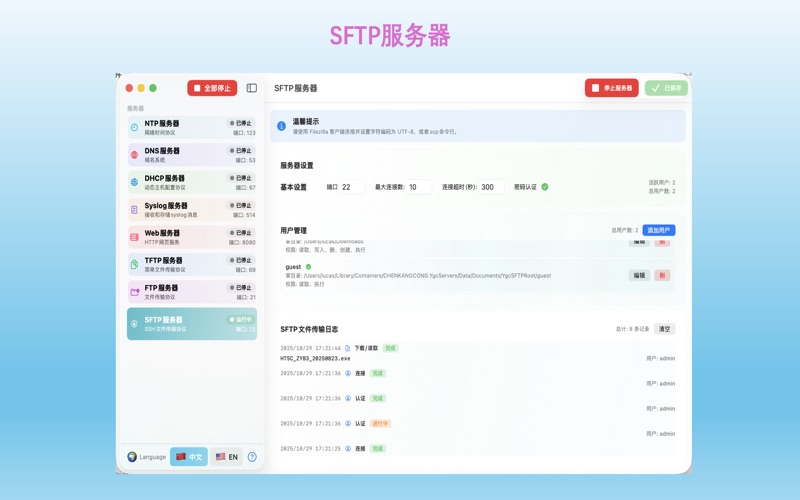Click the 温馨提示 tip title
800x500 pixels.
[x=306, y=121]
